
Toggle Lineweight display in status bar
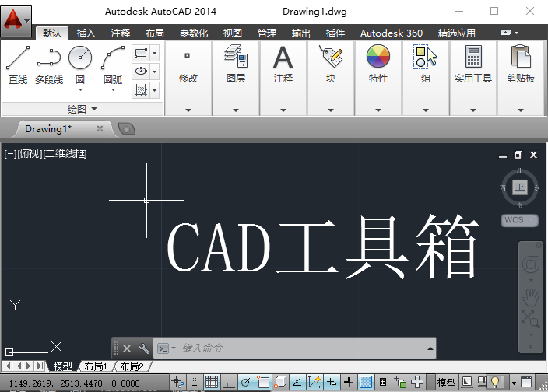(349, 382)
